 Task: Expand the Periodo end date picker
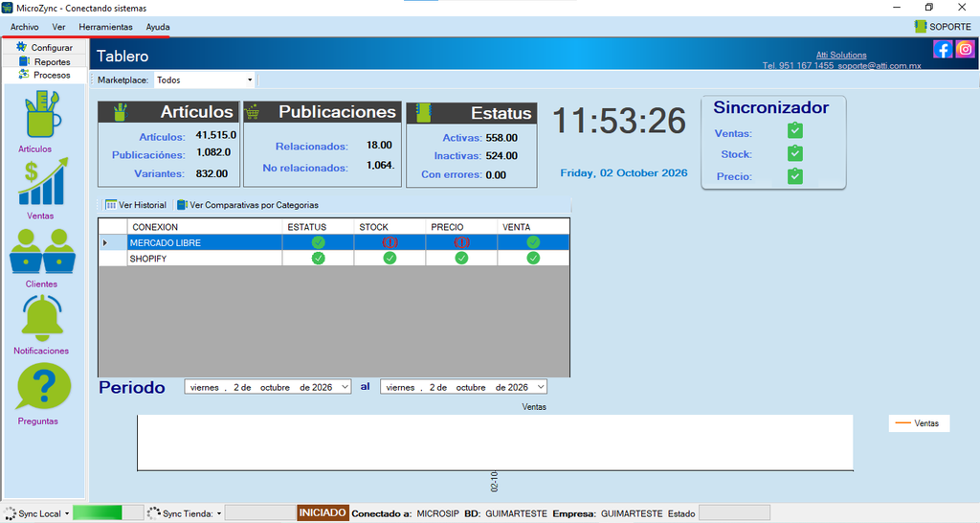point(541,387)
